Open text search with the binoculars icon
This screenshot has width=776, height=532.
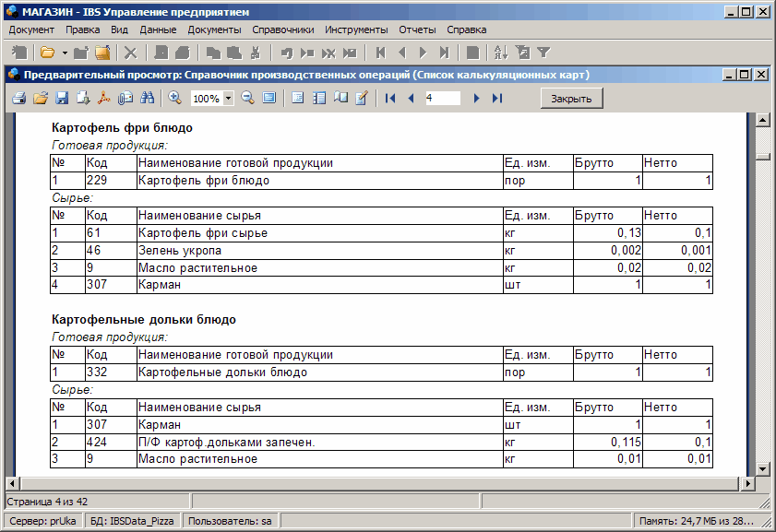pyautogui.click(x=147, y=98)
